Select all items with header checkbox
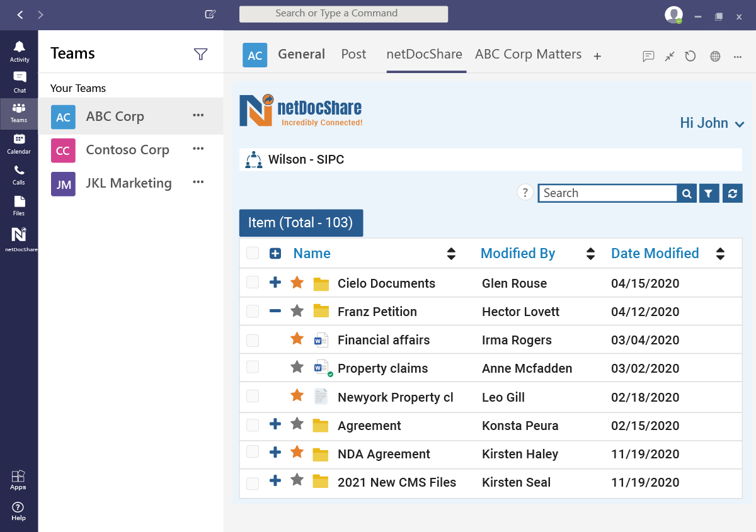Viewport: 756px width, 532px height. click(253, 253)
